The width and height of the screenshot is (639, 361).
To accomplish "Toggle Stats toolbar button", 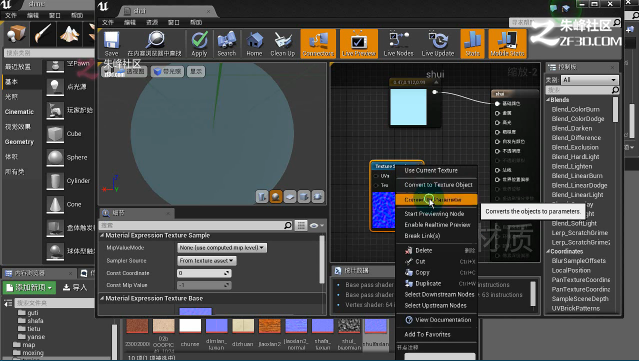I will [473, 44].
